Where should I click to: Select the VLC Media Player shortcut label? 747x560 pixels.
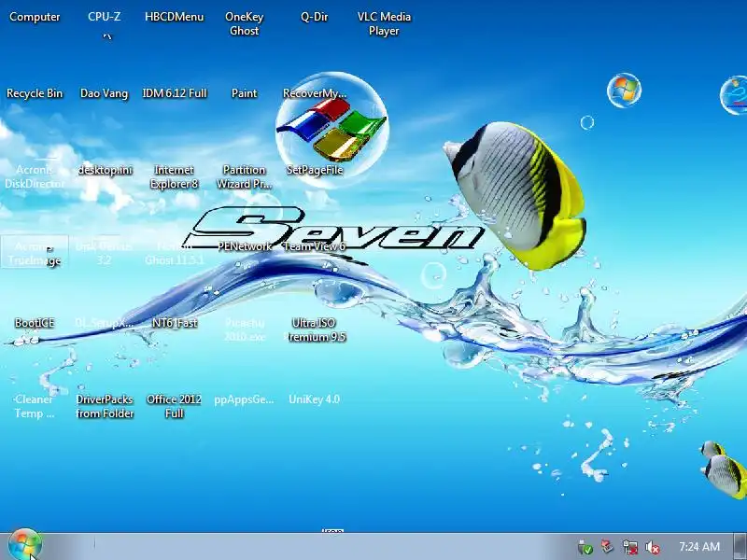pos(384,24)
